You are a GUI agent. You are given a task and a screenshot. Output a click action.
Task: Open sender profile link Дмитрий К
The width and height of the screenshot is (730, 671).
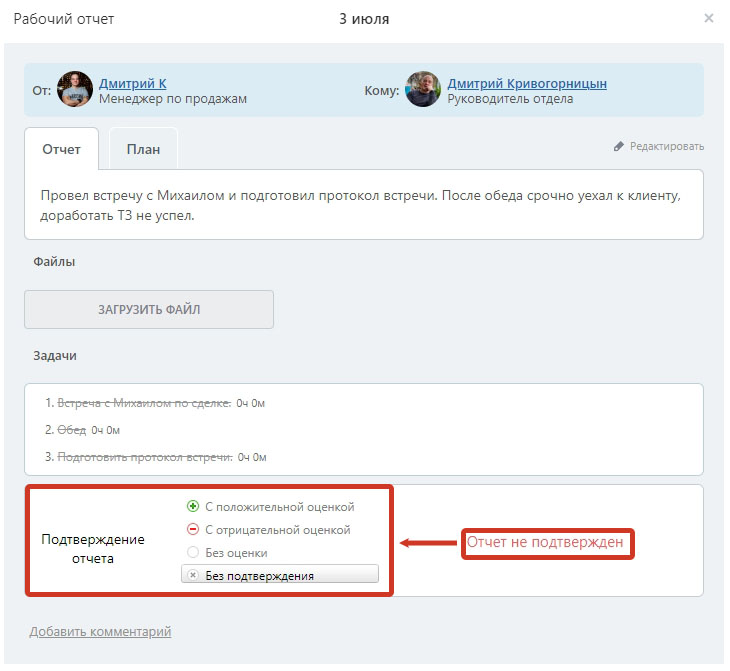[x=133, y=83]
